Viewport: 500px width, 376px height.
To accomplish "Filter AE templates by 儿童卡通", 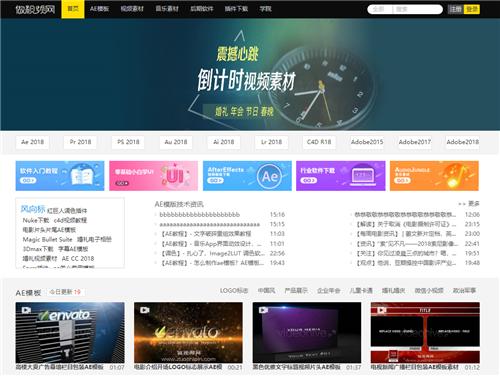I will click(361, 291).
